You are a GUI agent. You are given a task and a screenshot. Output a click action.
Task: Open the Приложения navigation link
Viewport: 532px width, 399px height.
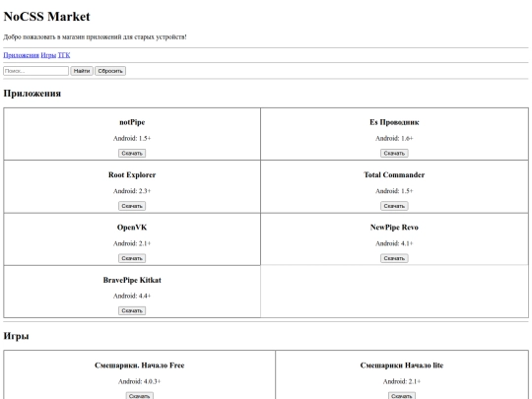21,55
